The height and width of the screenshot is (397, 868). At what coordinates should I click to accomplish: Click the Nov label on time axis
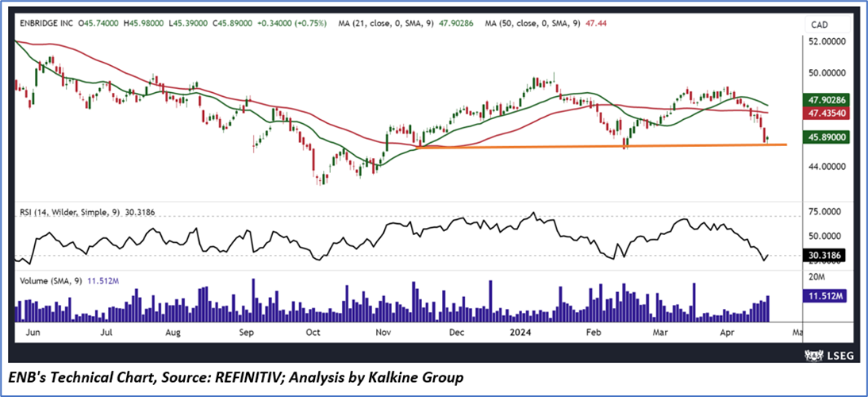point(383,333)
